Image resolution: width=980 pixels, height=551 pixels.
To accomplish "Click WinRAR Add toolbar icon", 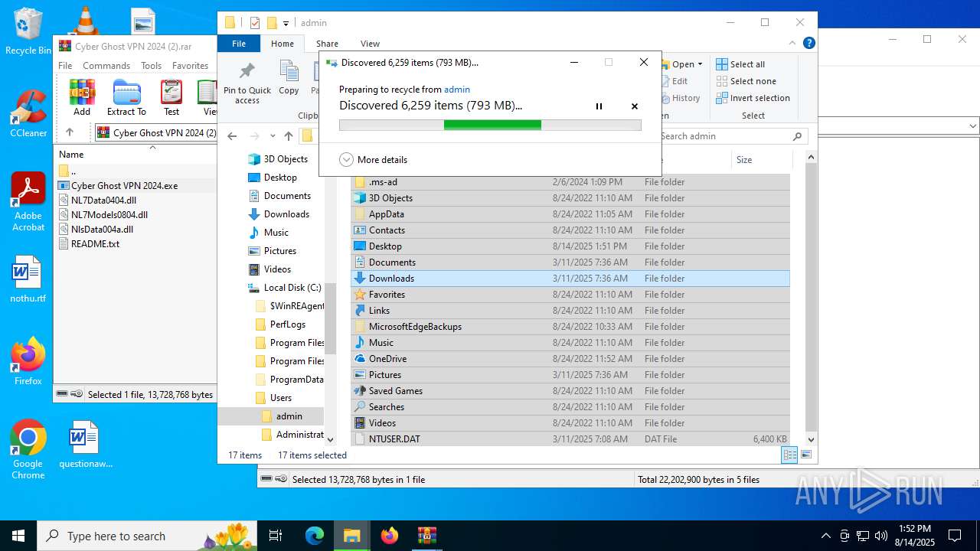I will pos(82,98).
